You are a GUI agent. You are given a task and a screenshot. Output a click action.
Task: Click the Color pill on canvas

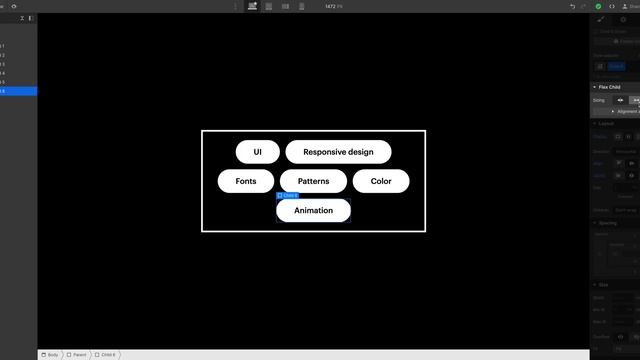click(x=381, y=181)
